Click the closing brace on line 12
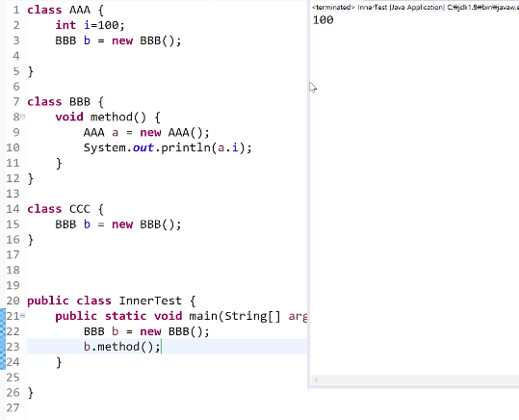Screen dimensions: 519x420 [31, 179]
